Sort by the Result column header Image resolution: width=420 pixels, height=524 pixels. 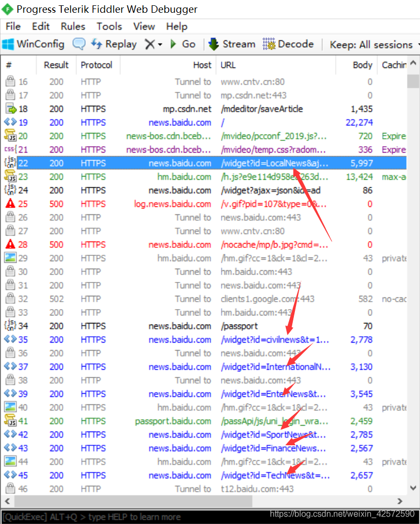coord(56,65)
